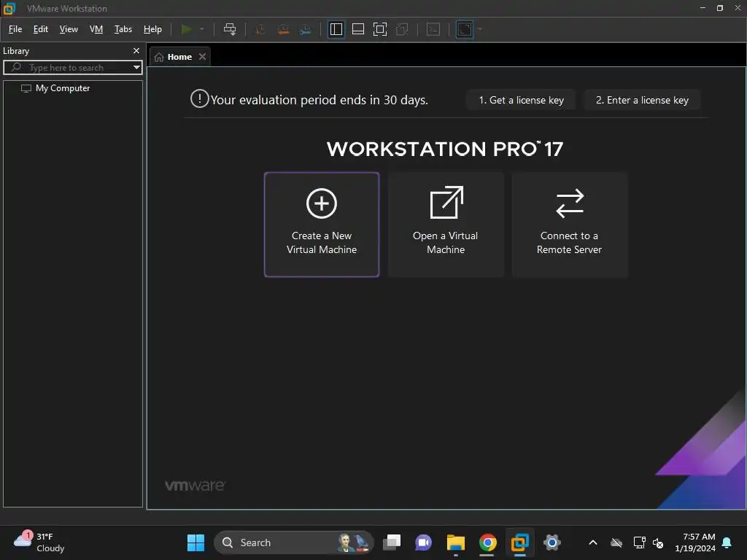This screenshot has height=560, width=747.
Task: Select My Computer in the library tree
Action: [63, 88]
